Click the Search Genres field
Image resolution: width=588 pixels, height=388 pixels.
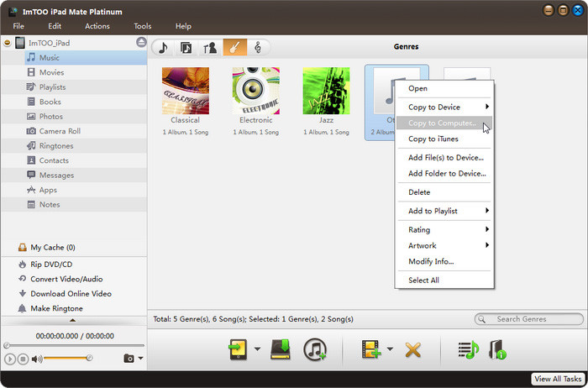click(528, 319)
